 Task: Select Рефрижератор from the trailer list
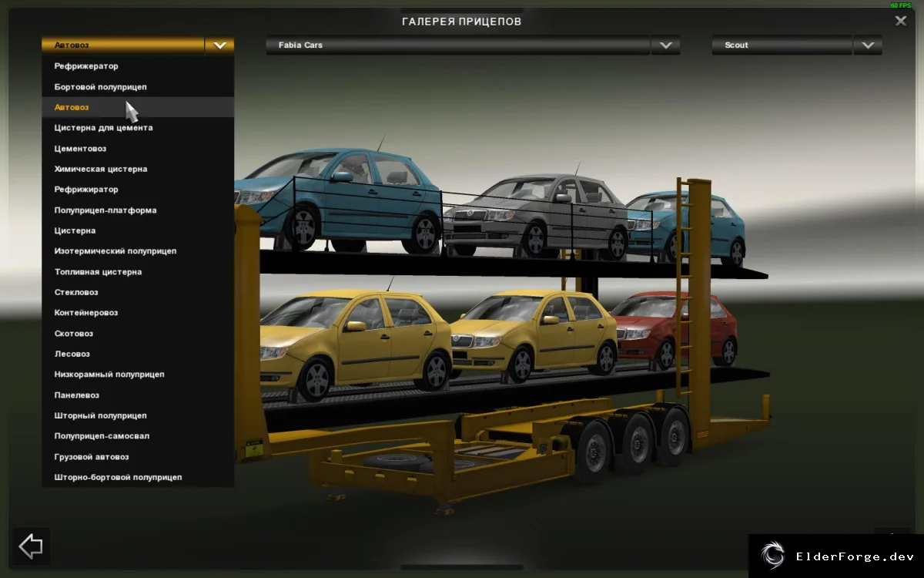click(138, 66)
